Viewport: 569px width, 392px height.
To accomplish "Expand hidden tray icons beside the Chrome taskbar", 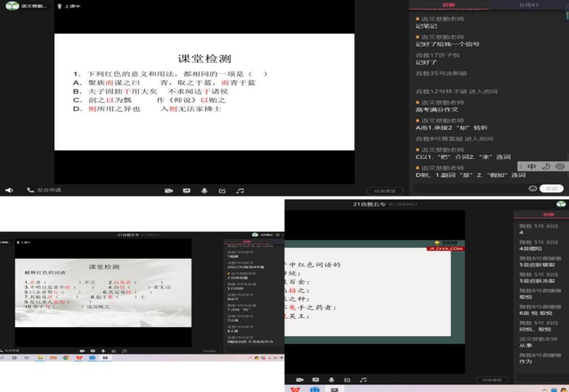I will tap(250, 358).
